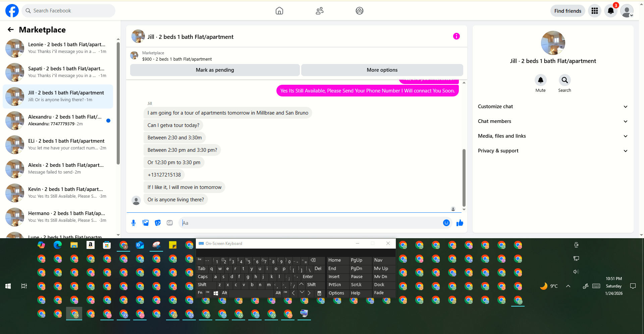Send a thumbs-up like
The image size is (644, 334).
click(x=460, y=223)
